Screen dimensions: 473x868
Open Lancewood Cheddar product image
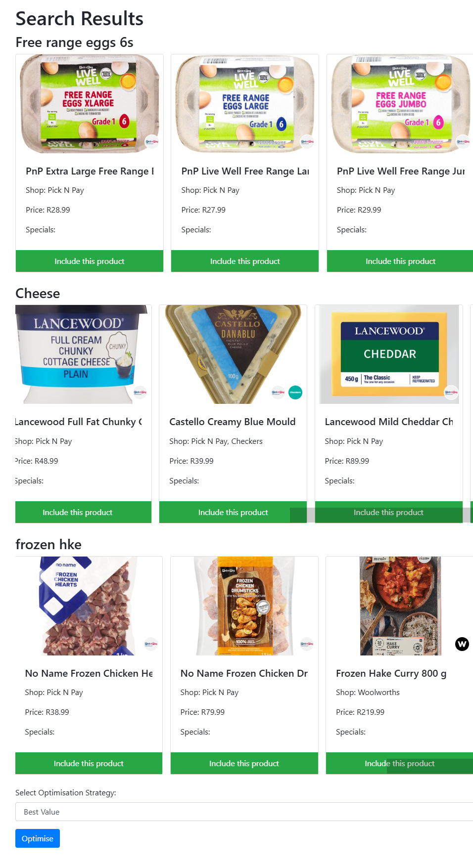click(389, 354)
